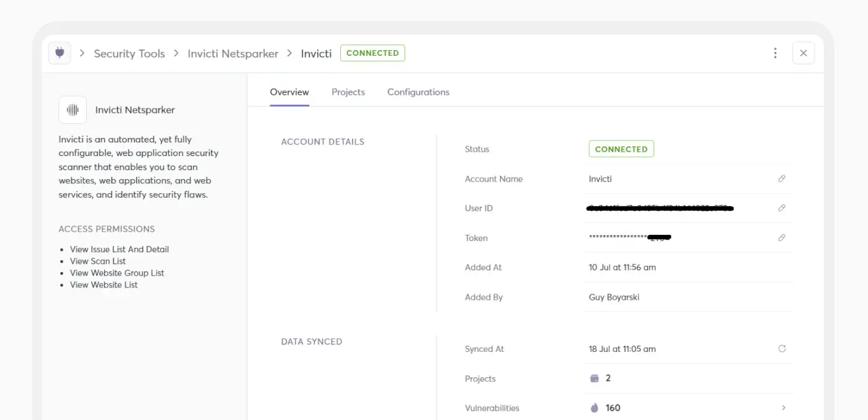Click the Account Name value Invicti
868x420 pixels.
click(x=600, y=179)
